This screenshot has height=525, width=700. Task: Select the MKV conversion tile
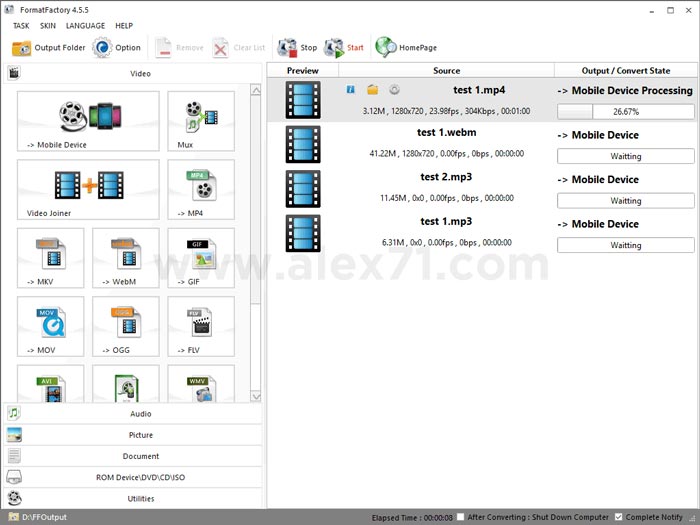tap(50, 258)
